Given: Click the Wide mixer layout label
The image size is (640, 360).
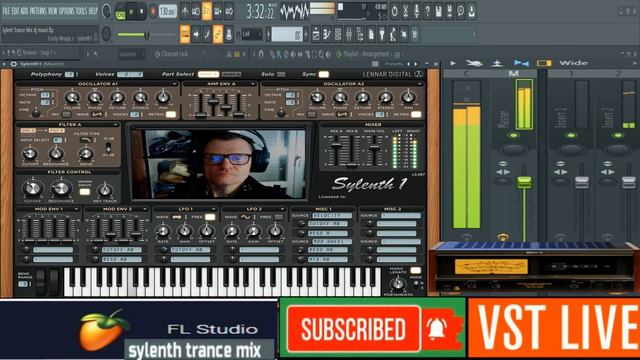Looking at the screenshot, I should [574, 63].
